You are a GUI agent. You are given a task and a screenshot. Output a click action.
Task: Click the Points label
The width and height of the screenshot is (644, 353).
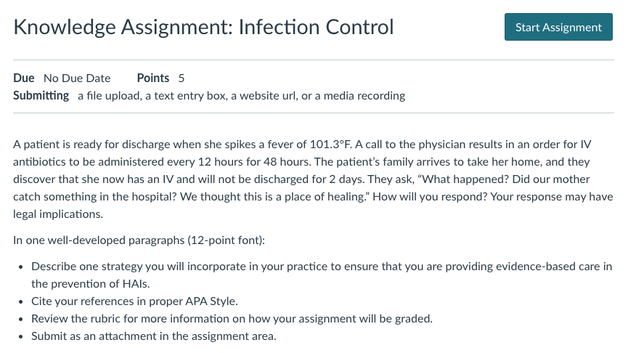153,78
